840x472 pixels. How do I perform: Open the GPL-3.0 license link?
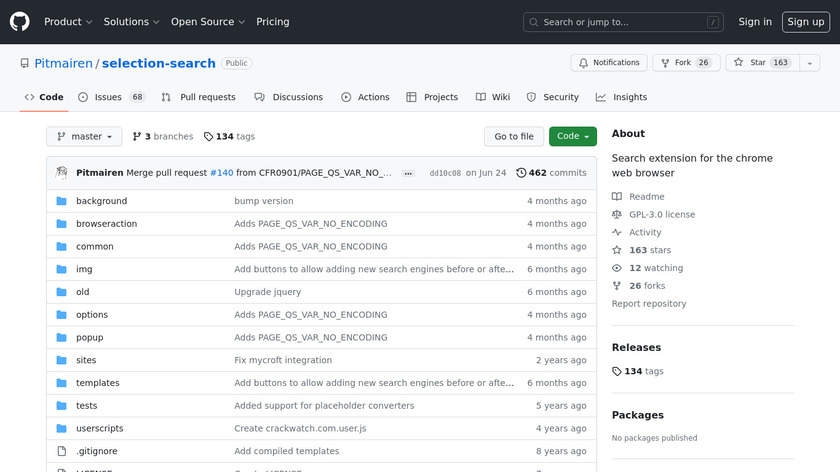click(661, 215)
